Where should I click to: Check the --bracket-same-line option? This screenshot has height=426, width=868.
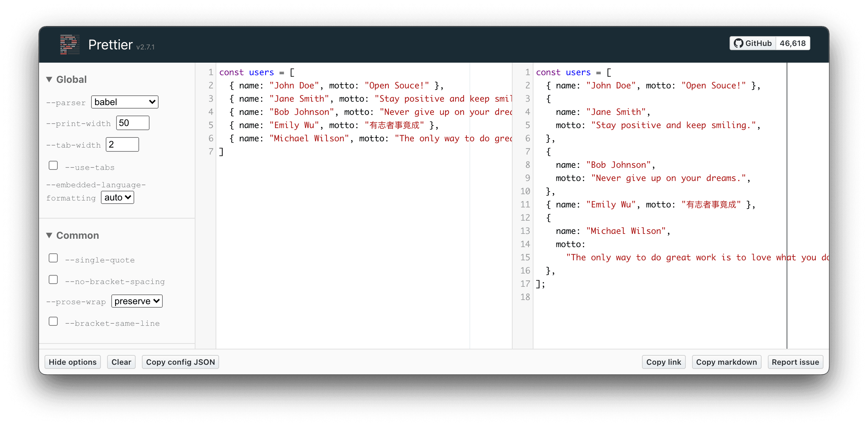[x=53, y=321]
